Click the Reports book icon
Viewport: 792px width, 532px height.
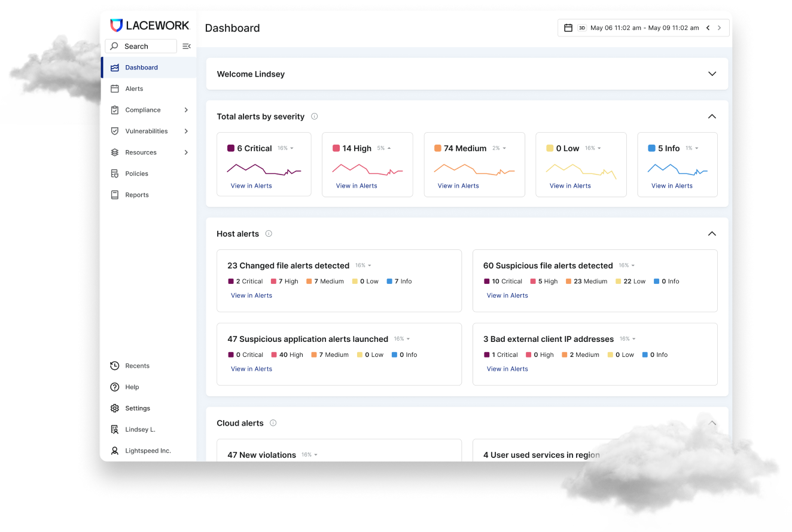[x=115, y=195]
